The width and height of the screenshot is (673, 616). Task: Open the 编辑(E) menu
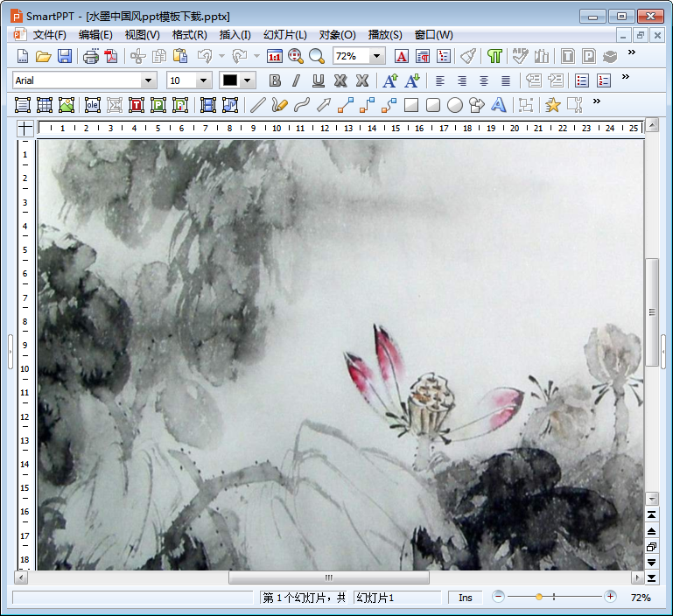[95, 35]
